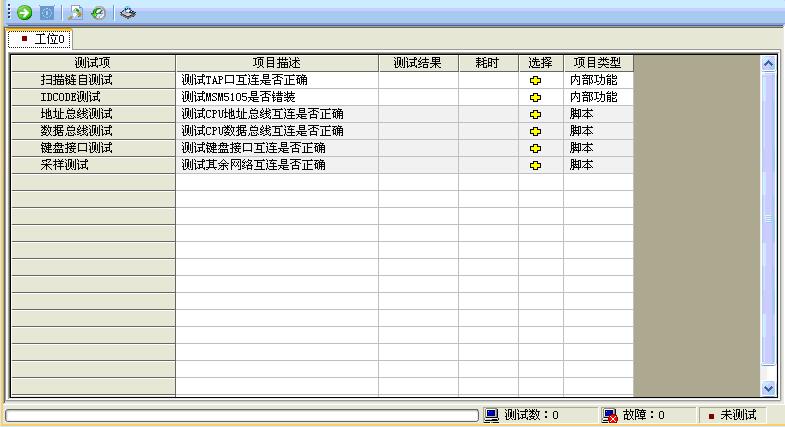Click 脚本 type cell in 采样测试 row
The height and width of the screenshot is (427, 785).
pos(598,165)
